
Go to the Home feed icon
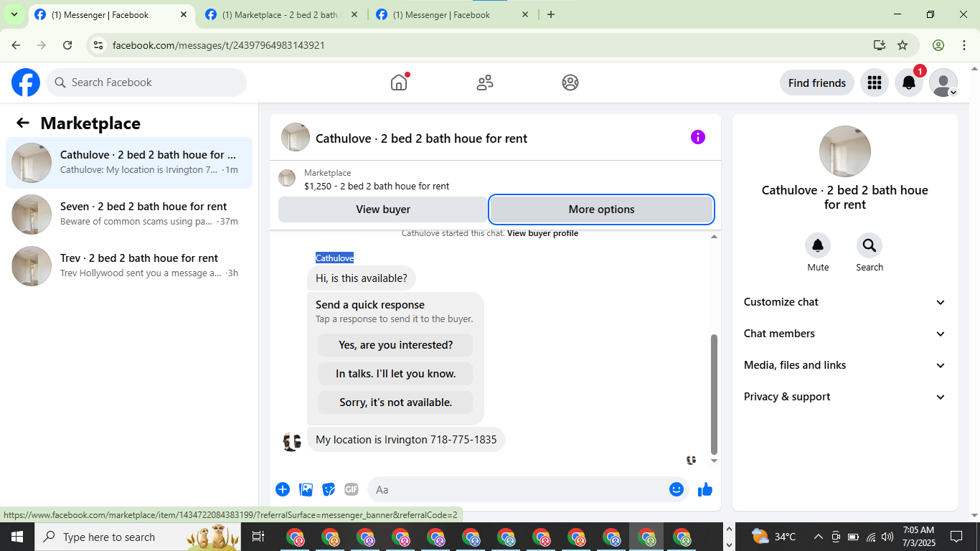click(x=399, y=83)
